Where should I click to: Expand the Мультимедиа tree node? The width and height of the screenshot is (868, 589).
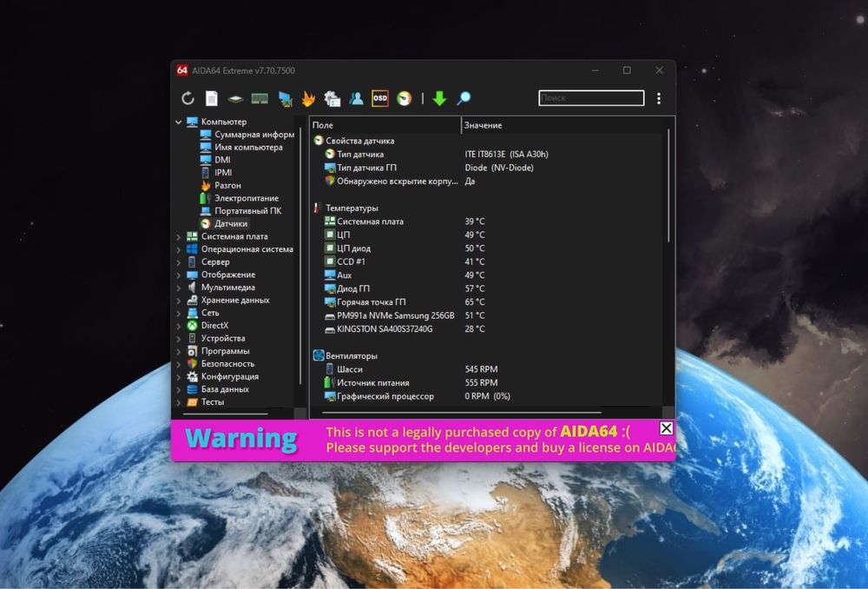178,288
